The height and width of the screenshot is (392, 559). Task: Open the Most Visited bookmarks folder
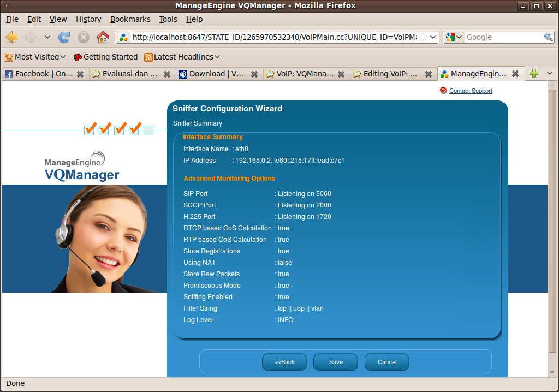35,57
